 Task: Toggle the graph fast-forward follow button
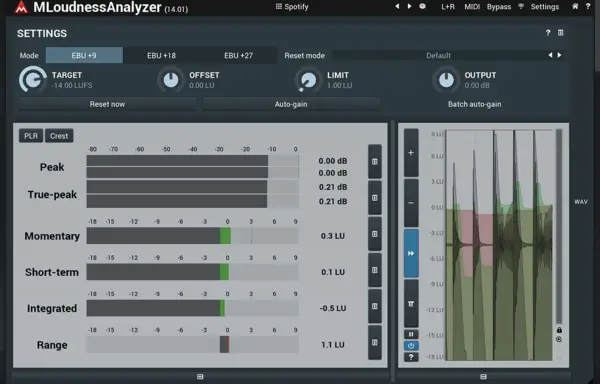pos(411,254)
